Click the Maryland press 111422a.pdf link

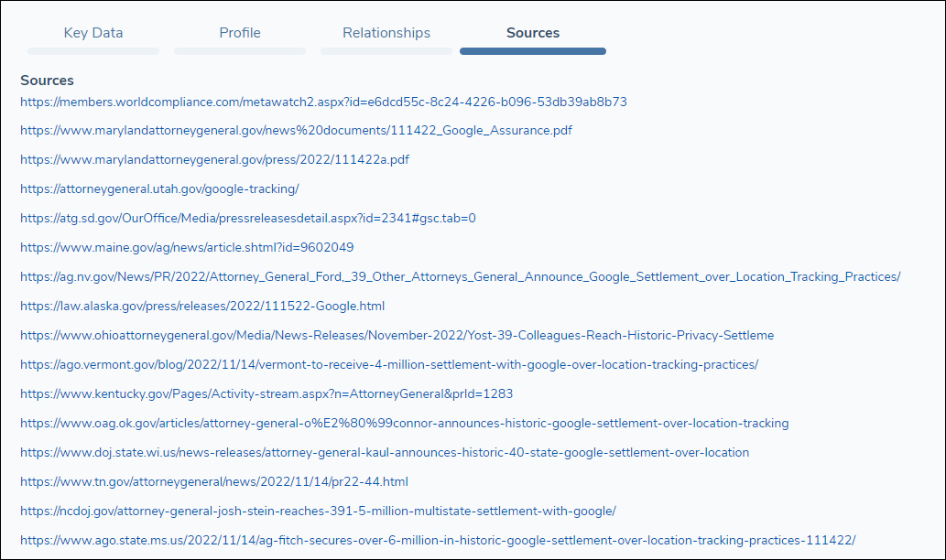[214, 160]
